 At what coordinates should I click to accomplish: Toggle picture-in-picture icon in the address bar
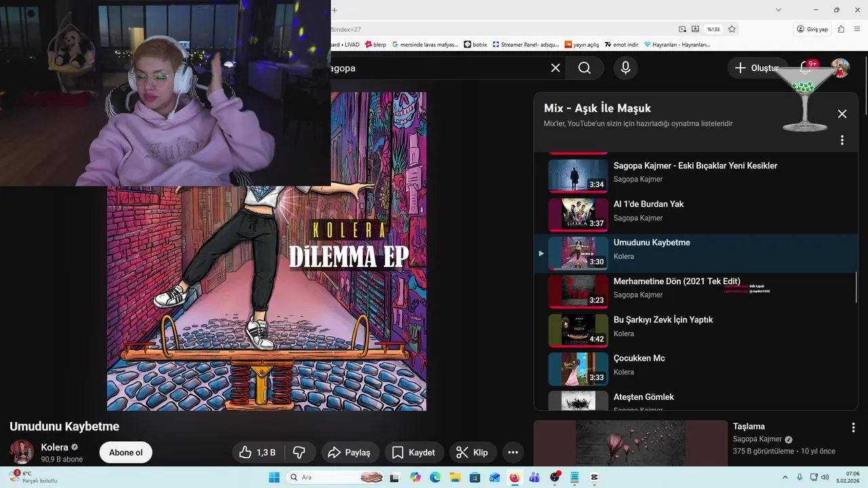click(x=682, y=29)
